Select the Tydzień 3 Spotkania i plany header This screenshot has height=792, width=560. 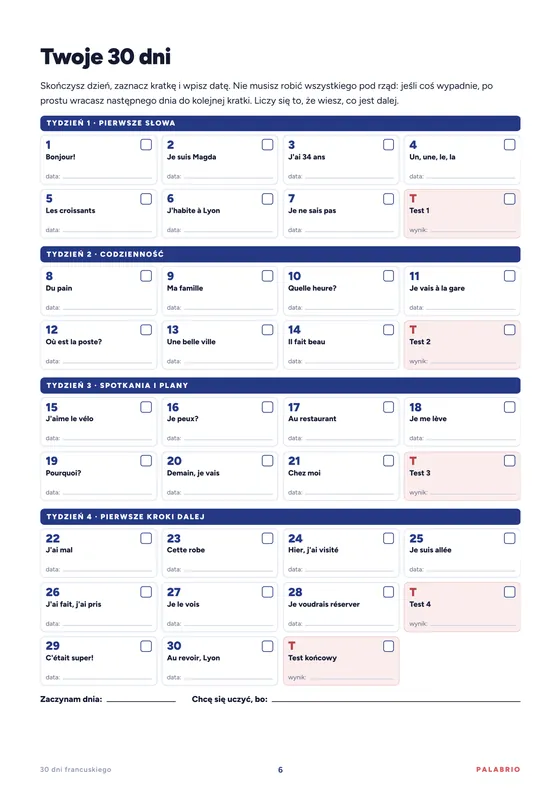tap(280, 385)
